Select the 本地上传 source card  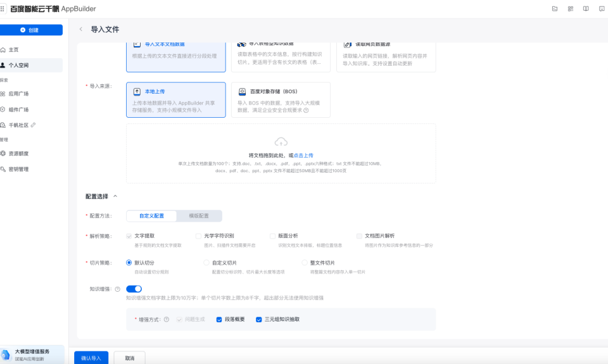tap(175, 99)
